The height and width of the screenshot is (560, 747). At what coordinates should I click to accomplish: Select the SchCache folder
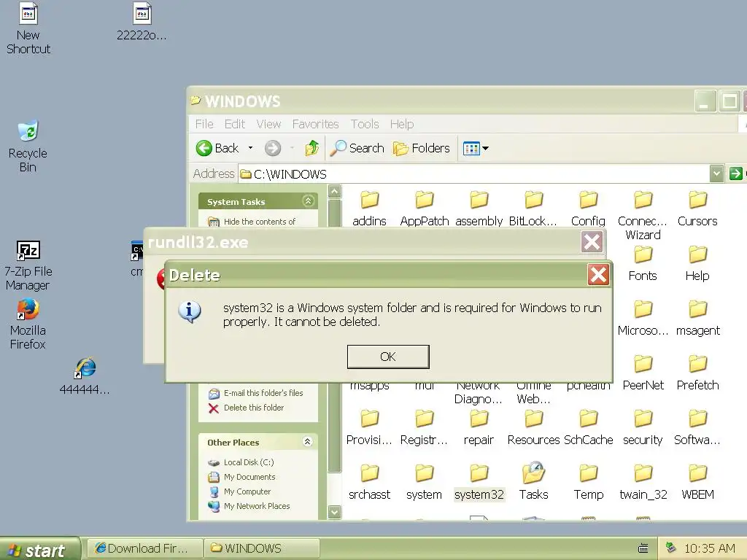click(x=589, y=428)
